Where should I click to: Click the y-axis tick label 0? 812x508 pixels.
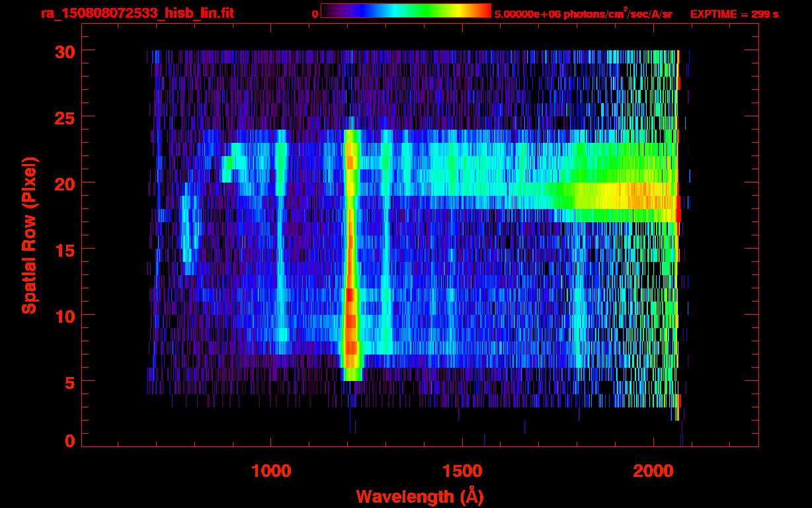point(69,441)
